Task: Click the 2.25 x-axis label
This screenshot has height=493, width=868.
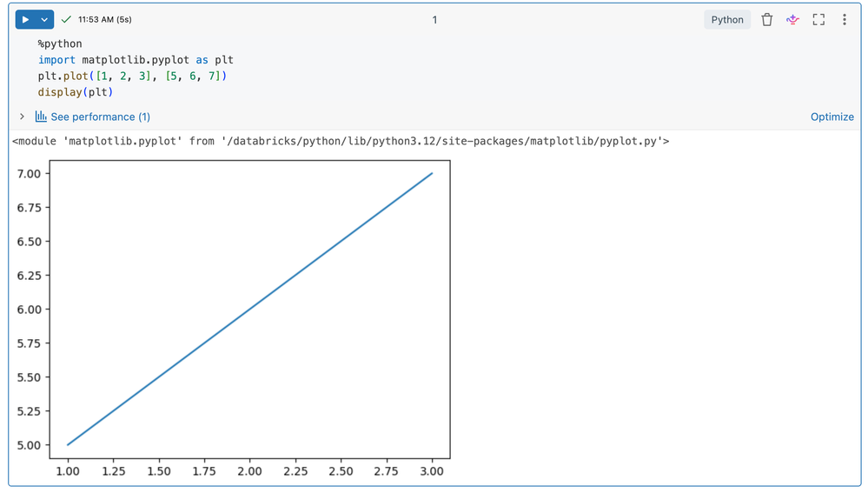Action: click(295, 471)
